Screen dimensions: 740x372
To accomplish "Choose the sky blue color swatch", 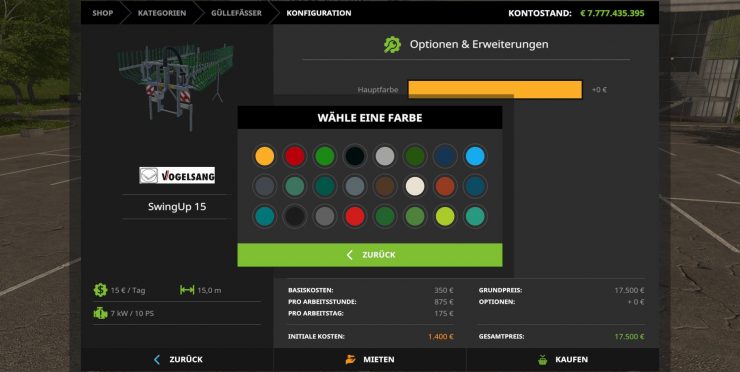I will click(x=475, y=156).
